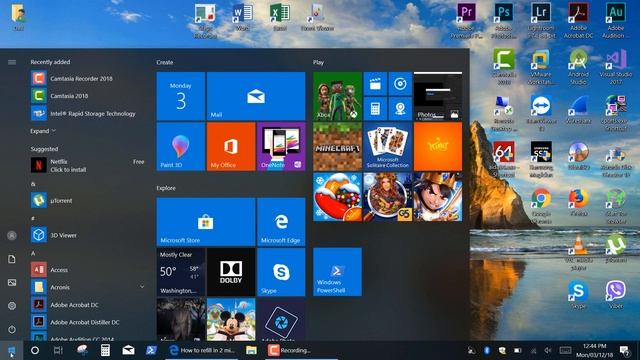Open the Minecraft tile
The width and height of the screenshot is (640, 360).
tap(338, 147)
